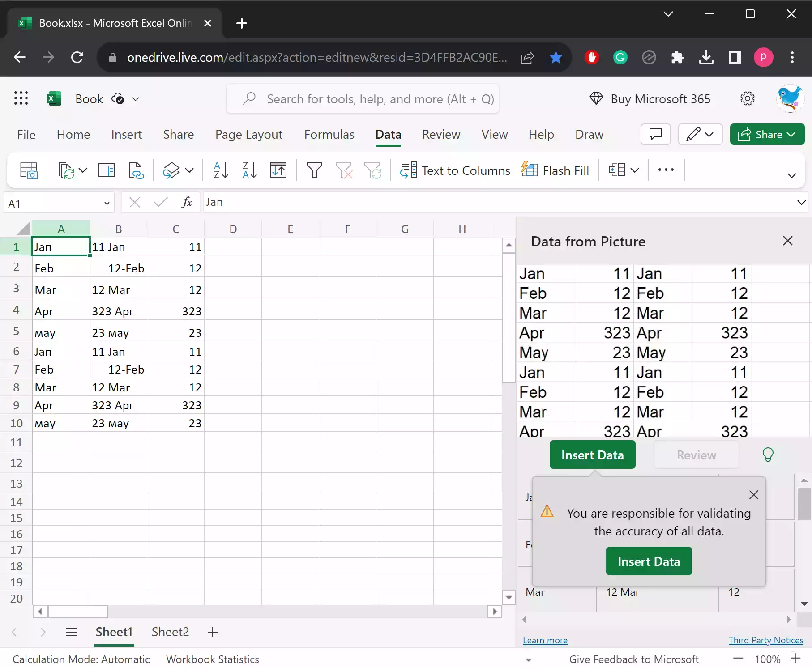Click Buy Microsoft 365

click(650, 98)
